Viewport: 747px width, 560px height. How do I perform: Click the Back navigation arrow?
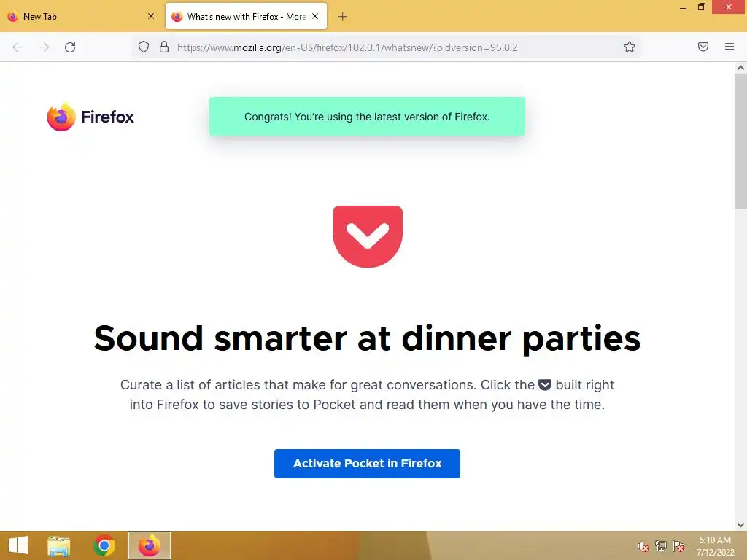18,47
